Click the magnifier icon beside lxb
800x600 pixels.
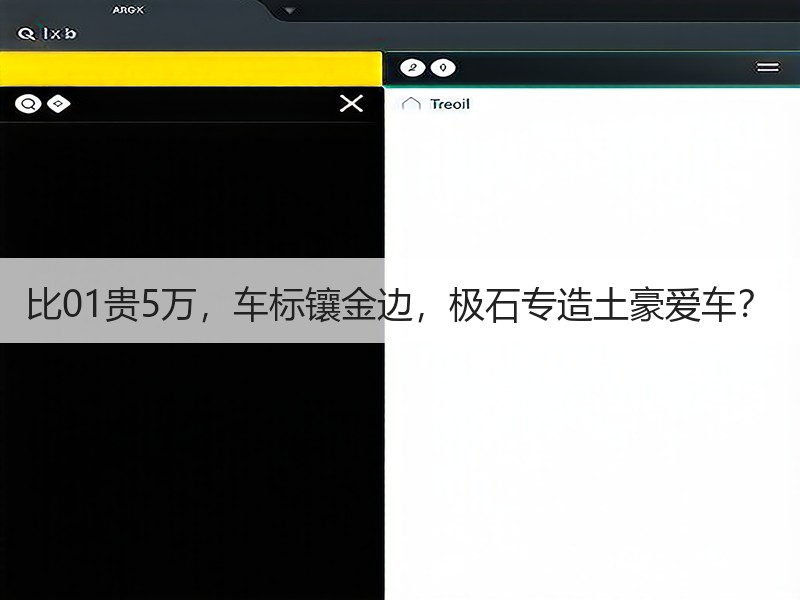click(26, 34)
